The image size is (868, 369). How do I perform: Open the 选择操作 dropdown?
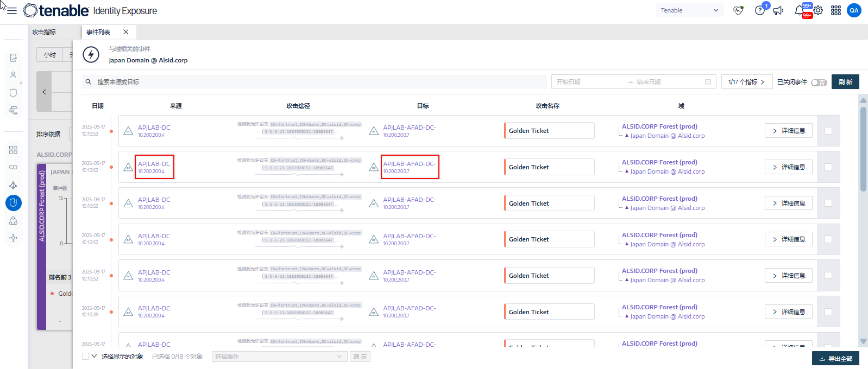pyautogui.click(x=279, y=357)
